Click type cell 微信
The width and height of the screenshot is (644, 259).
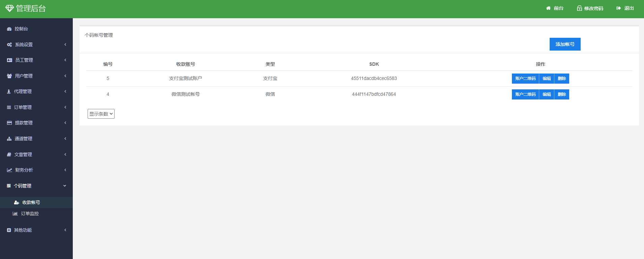click(x=270, y=94)
